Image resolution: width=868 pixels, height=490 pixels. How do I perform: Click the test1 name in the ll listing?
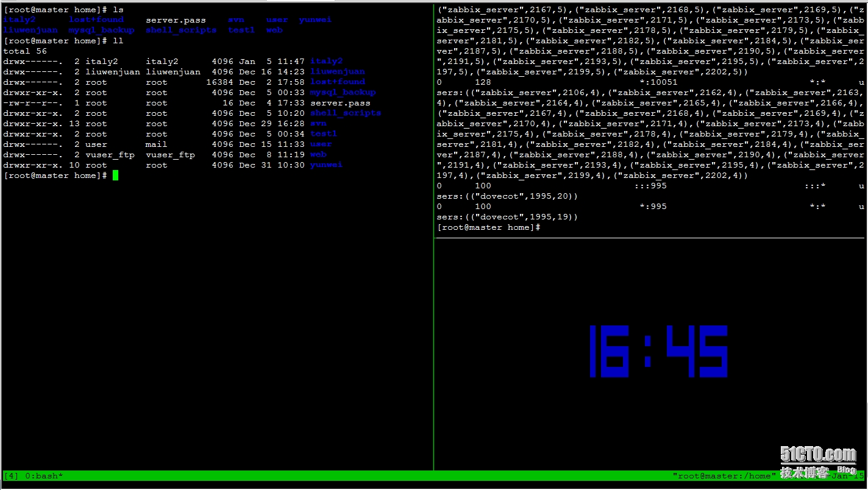pos(324,133)
